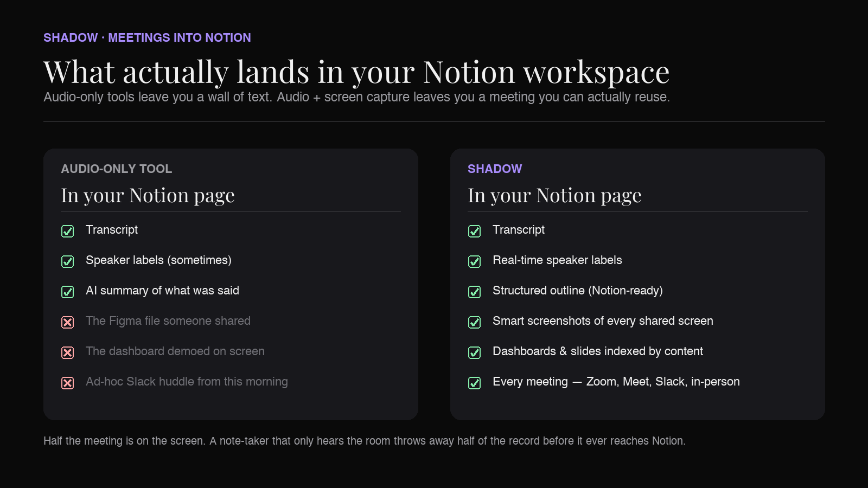Click the check icon beside Dashboards & slides indexed
Image resolution: width=868 pixels, height=488 pixels.
click(474, 353)
